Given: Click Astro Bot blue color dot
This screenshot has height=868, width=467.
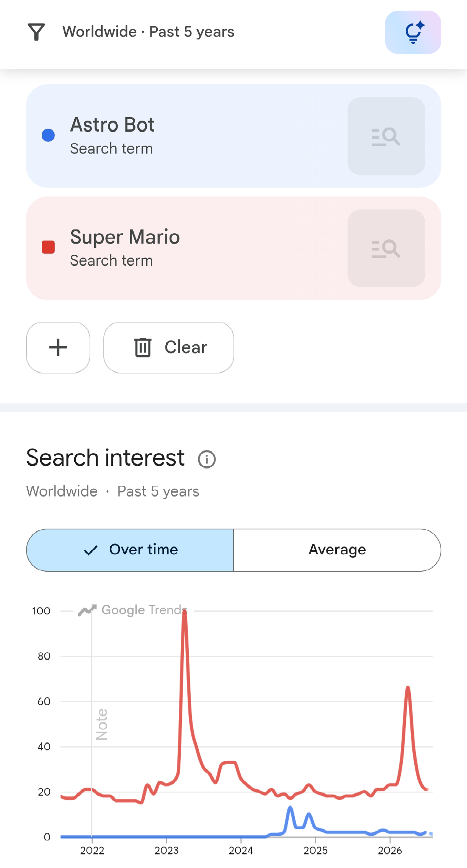Looking at the screenshot, I should 48,135.
